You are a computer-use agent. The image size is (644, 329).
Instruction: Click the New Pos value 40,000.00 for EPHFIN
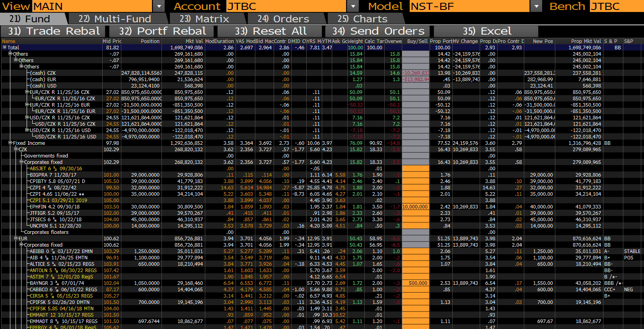[x=541, y=207]
